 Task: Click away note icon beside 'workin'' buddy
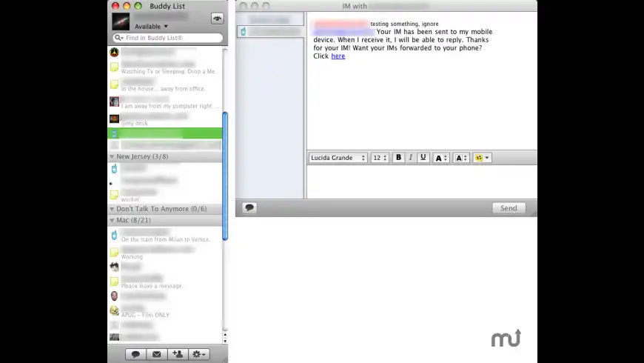[x=114, y=195]
